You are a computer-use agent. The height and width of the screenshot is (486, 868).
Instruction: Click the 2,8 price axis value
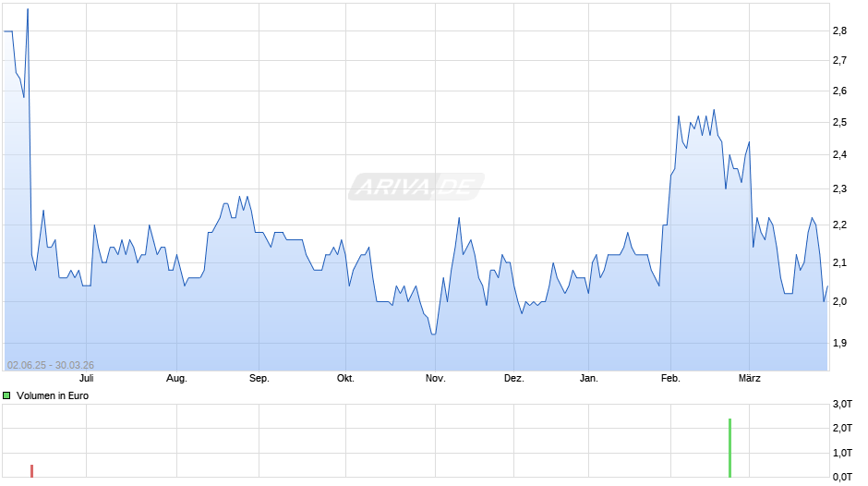(x=839, y=31)
